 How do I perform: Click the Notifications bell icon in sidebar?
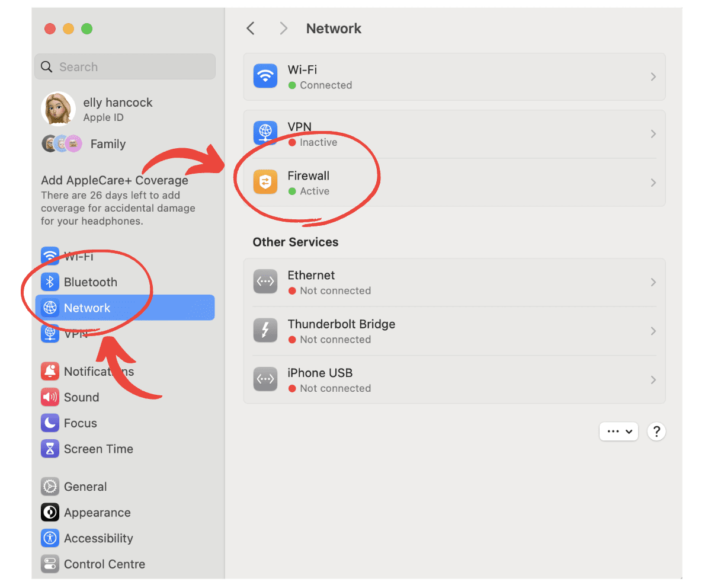[50, 371]
